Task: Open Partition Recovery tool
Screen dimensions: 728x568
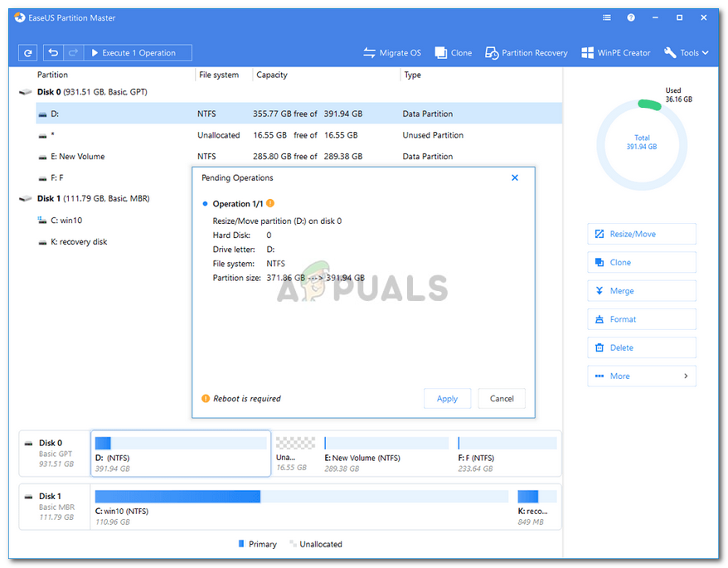Action: tap(527, 53)
